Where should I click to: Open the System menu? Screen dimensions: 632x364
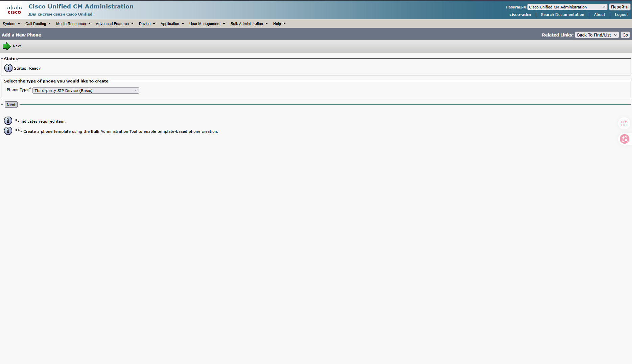(11, 24)
